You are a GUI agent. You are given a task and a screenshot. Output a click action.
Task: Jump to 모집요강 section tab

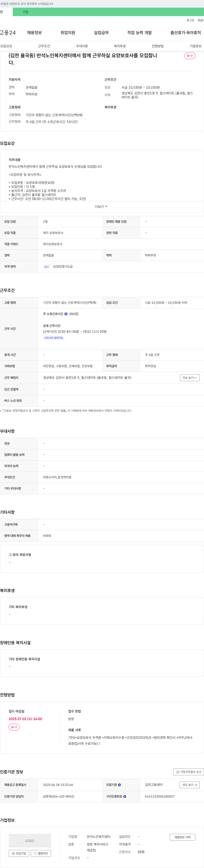click(6, 46)
